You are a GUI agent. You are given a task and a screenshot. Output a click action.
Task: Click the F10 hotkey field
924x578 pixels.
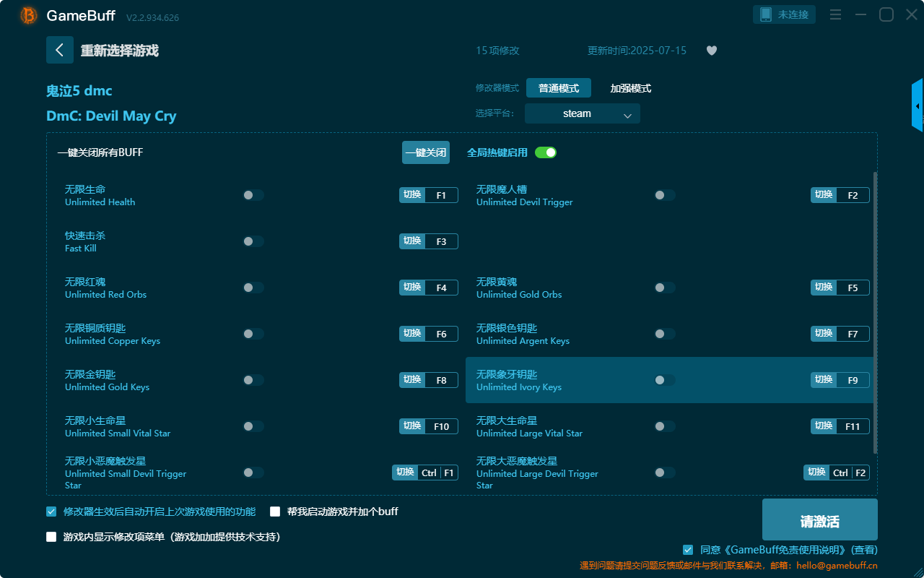tap(441, 426)
